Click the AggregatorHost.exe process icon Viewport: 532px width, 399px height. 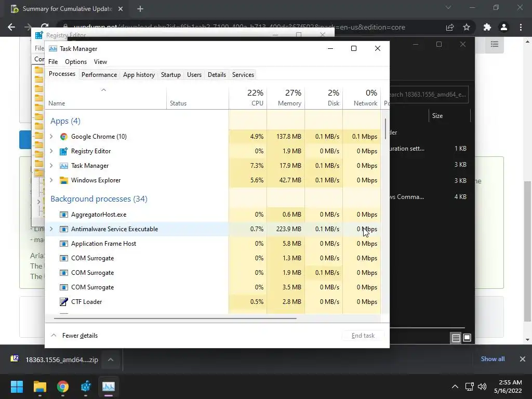[x=63, y=215]
